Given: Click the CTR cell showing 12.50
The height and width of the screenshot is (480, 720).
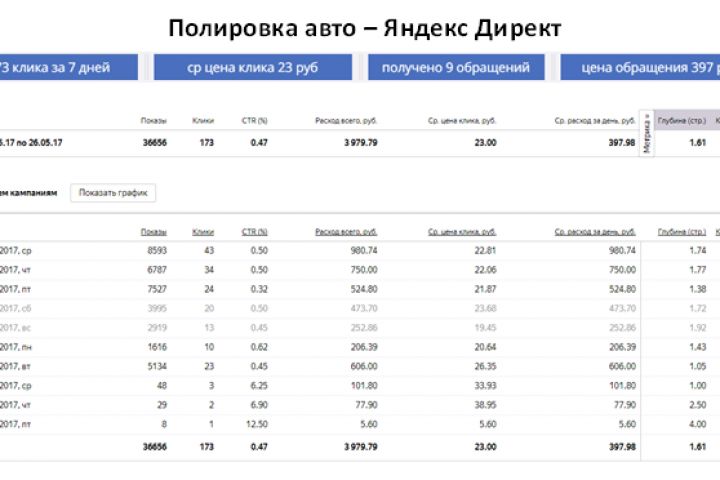Looking at the screenshot, I should (x=256, y=422).
